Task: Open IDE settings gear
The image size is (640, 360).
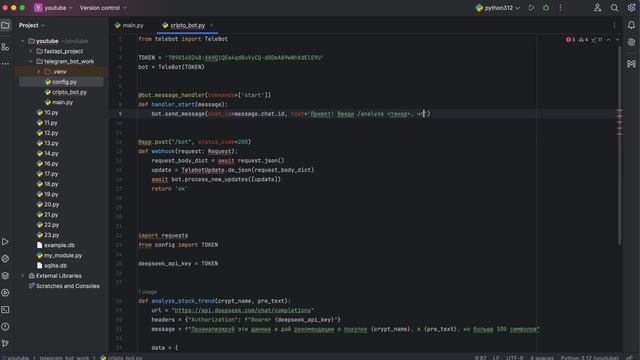Action: (x=631, y=8)
